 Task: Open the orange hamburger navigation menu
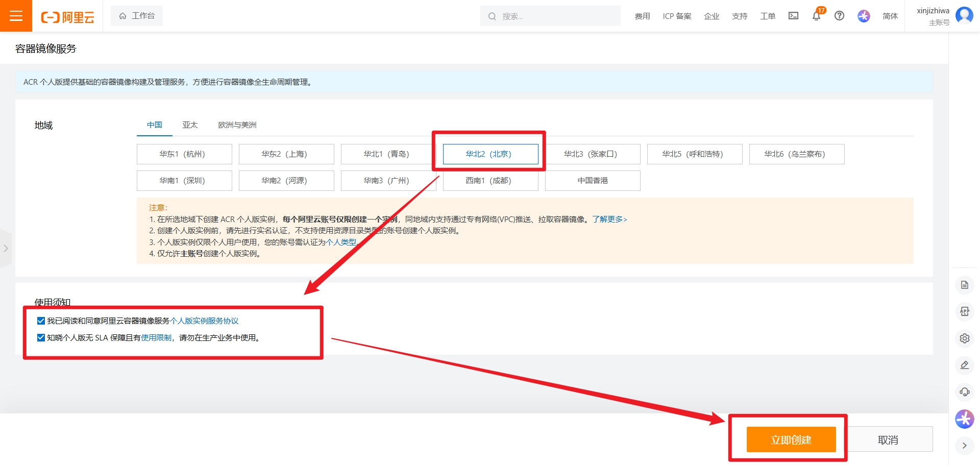click(x=16, y=16)
